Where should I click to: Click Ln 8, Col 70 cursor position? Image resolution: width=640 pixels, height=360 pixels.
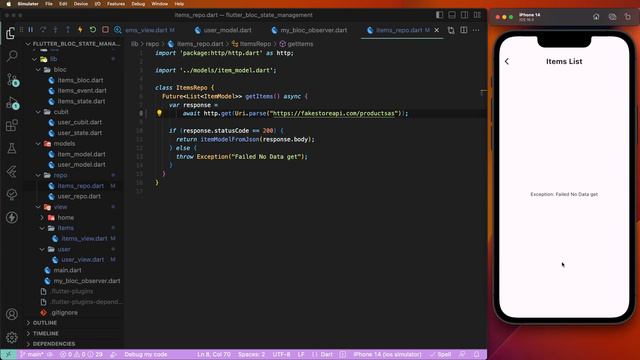pyautogui.click(x=214, y=354)
